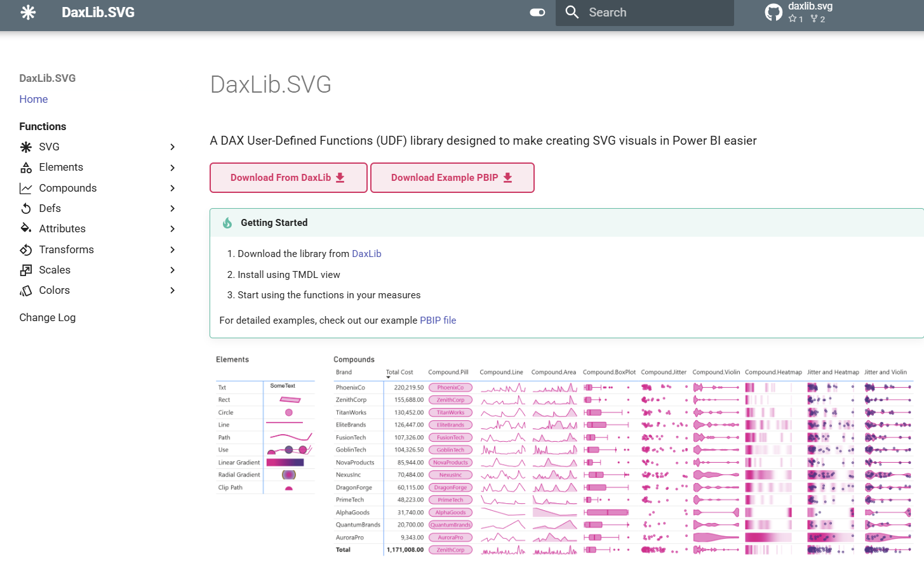Select the Colors icon in the sidebar

25,290
